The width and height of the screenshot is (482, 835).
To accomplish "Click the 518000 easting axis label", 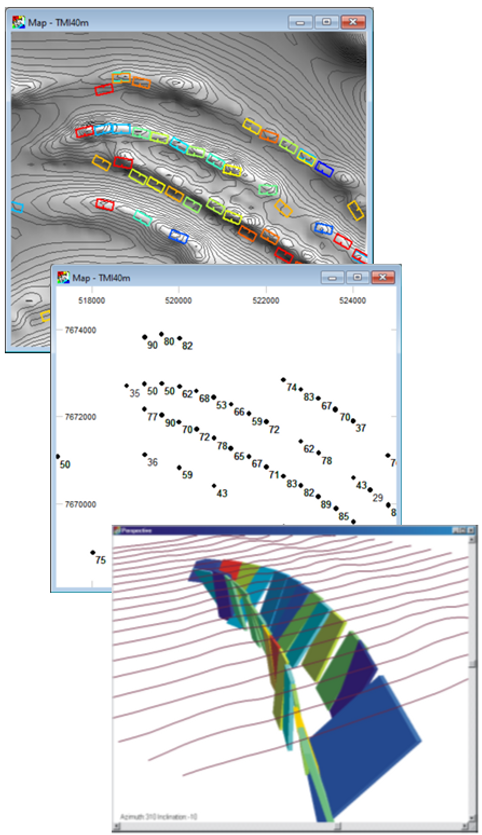I will (92, 301).
